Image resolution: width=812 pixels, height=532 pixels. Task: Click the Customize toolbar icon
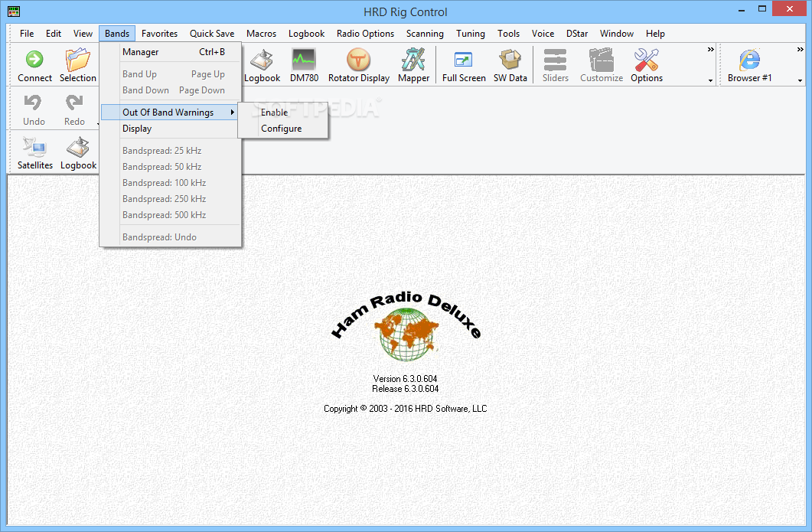(602, 60)
